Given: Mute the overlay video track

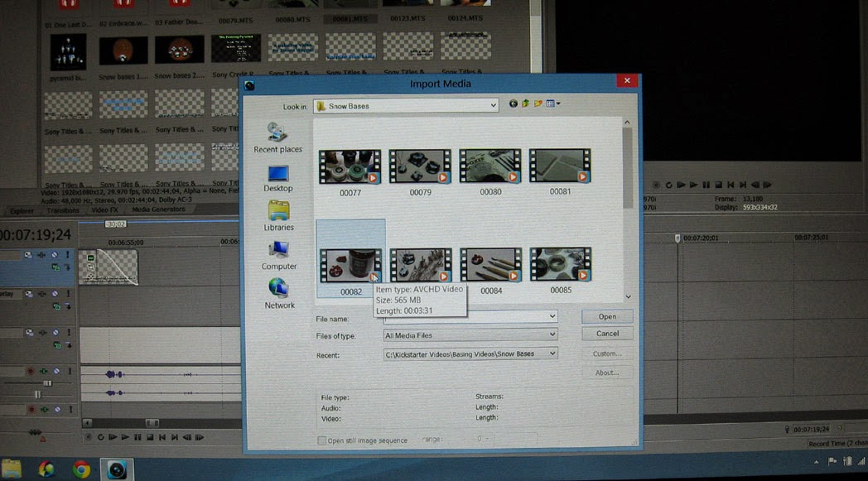Looking at the screenshot, I should click(55, 294).
